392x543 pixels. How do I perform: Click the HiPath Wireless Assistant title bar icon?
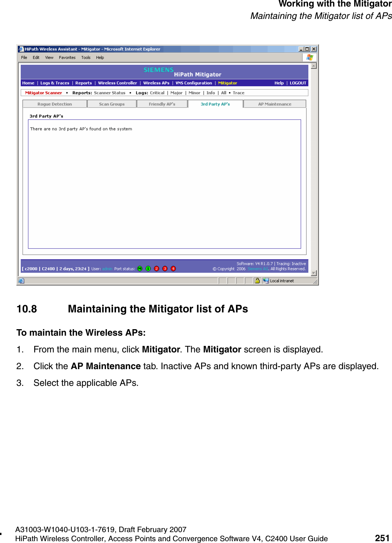pyautogui.click(x=21, y=49)
